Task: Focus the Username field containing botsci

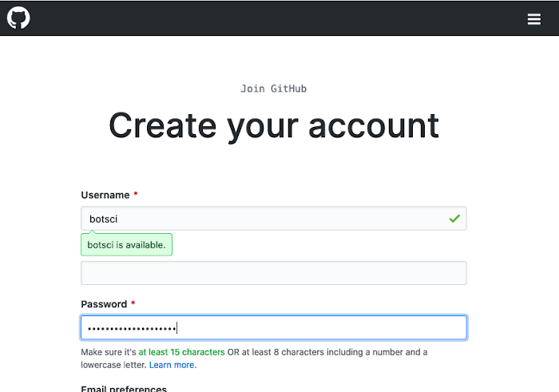Action: (273, 219)
